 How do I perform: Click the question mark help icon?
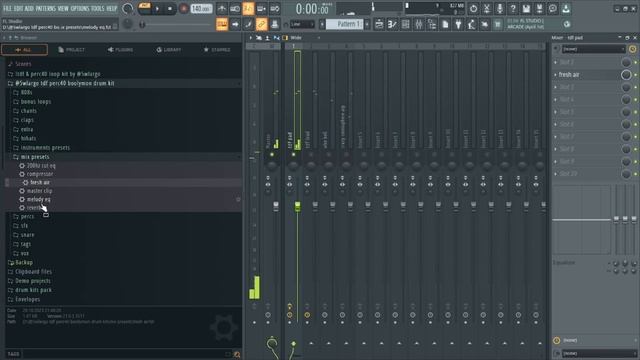click(513, 9)
